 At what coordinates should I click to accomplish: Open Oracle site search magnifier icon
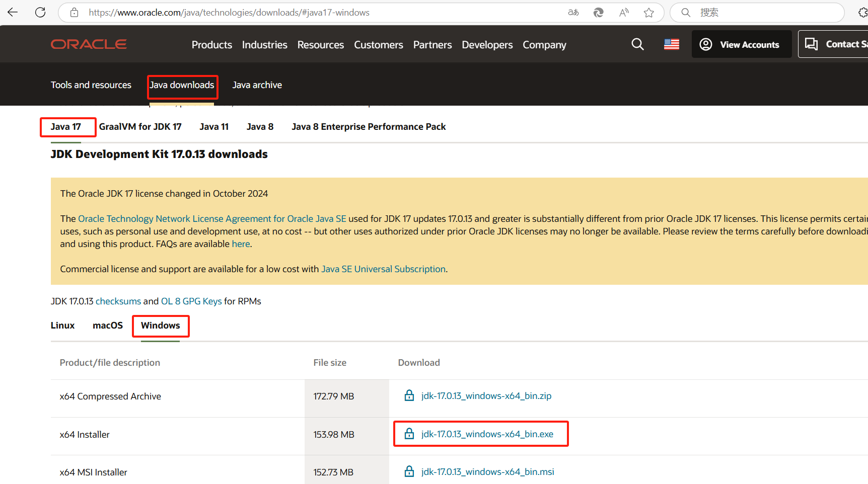[637, 44]
